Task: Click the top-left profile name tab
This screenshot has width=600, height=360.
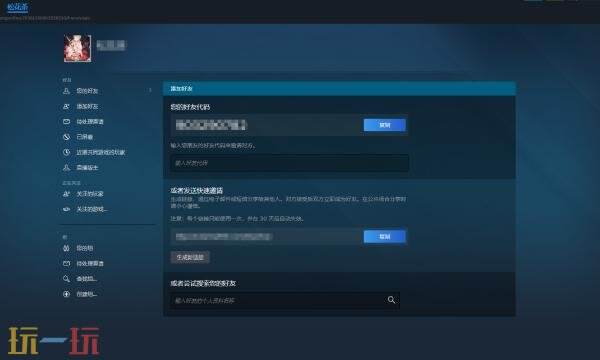Action: point(18,7)
